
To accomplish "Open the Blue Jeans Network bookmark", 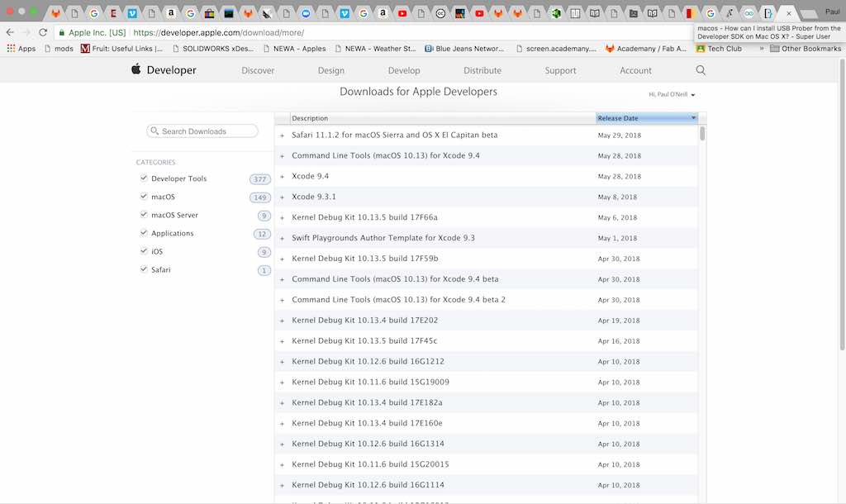I will click(x=464, y=48).
